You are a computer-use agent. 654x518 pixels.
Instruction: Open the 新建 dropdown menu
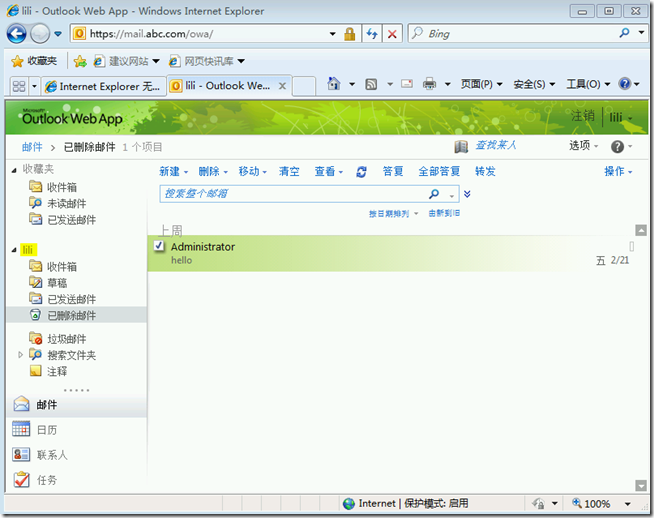pyautogui.click(x=174, y=171)
